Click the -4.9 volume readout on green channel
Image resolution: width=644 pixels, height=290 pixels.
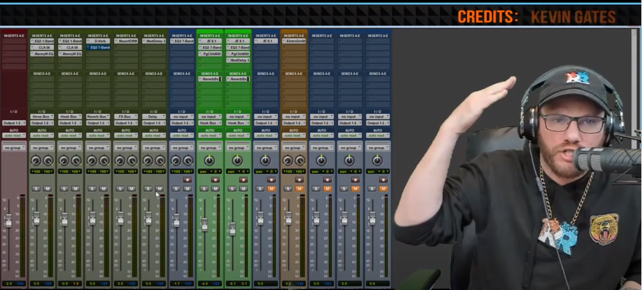(204, 283)
